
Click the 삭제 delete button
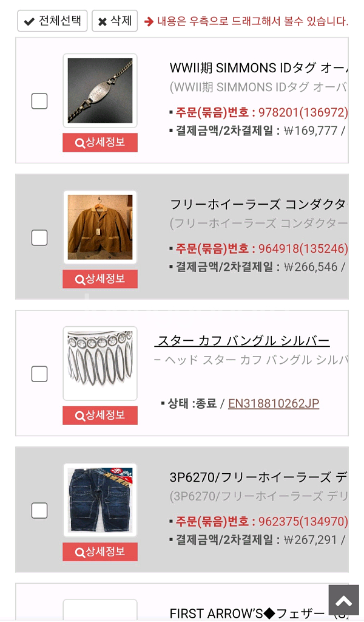[115, 21]
